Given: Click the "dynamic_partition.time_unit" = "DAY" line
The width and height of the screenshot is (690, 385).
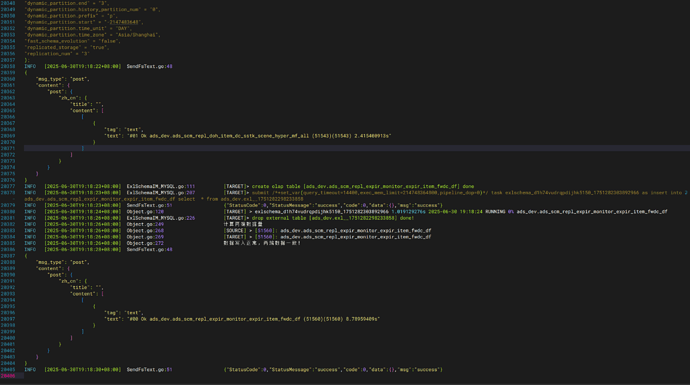Looking at the screenshot, I should [78, 28].
